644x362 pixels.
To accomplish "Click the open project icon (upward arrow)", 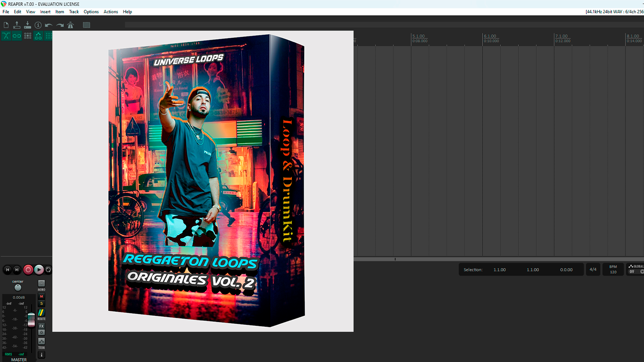I will 17,25.
